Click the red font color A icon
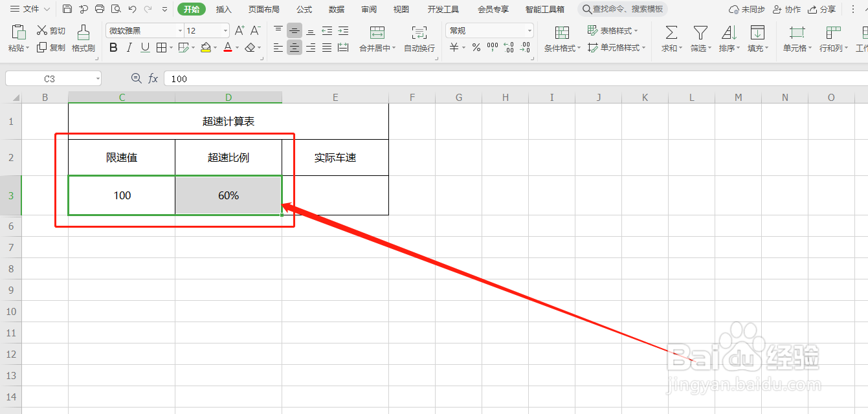Image resolution: width=868 pixels, height=414 pixels. (228, 47)
